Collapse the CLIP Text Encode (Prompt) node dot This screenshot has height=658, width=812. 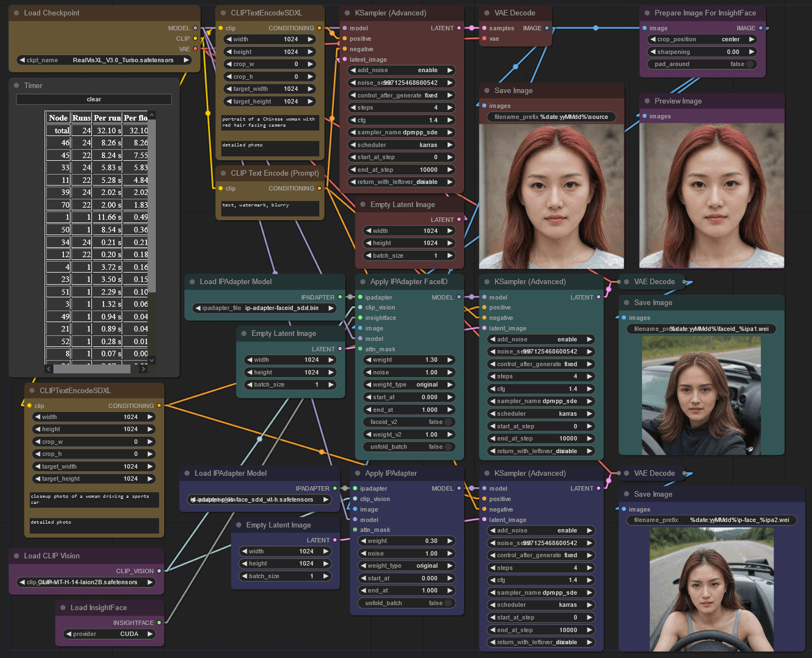click(x=223, y=173)
